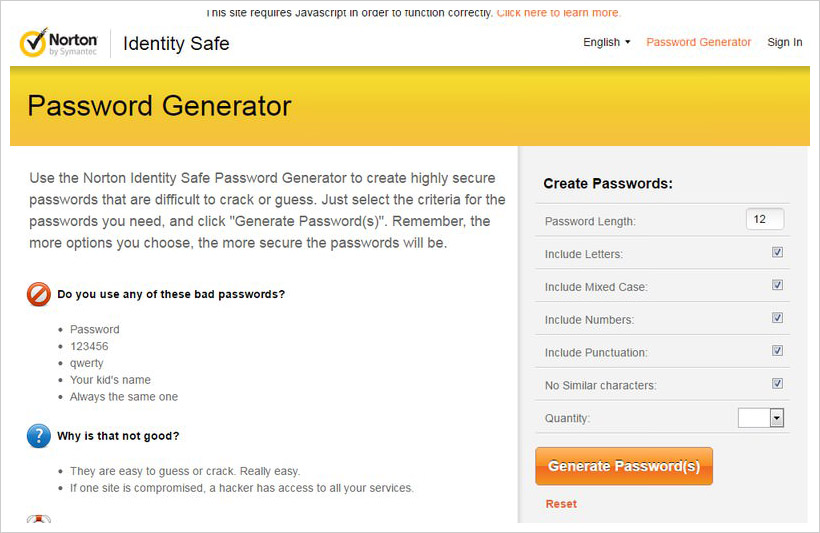Click the Reset link
The image size is (820, 533).
[561, 504]
